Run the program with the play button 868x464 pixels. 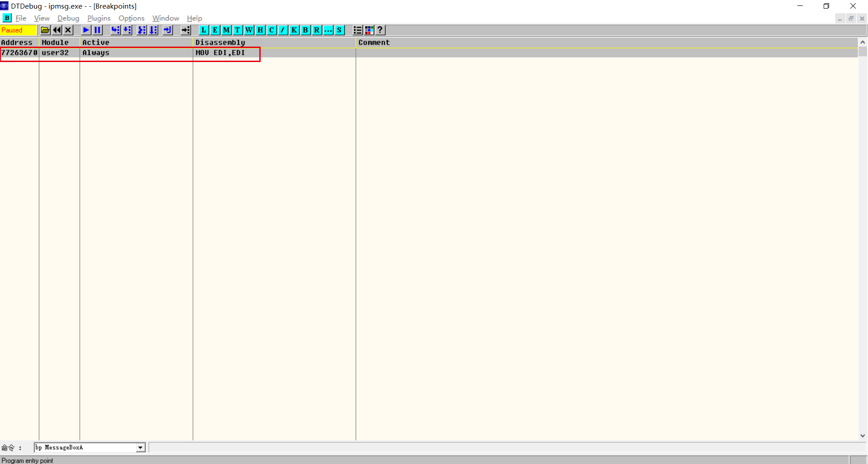pyautogui.click(x=86, y=30)
